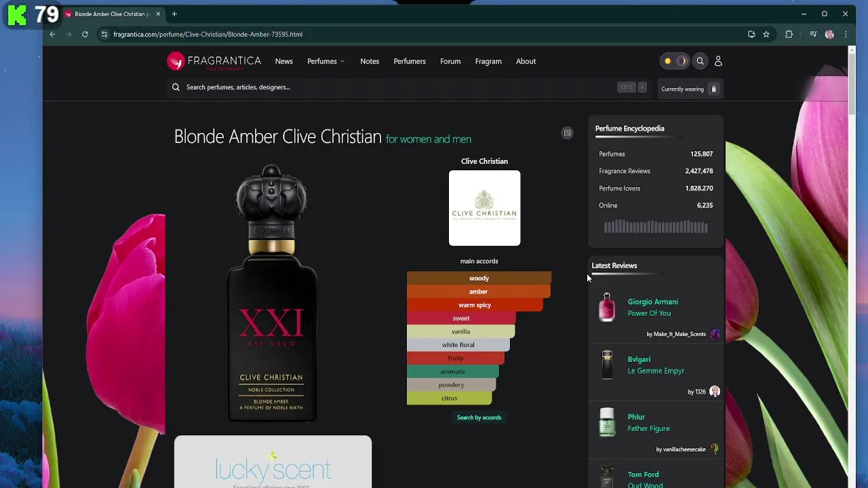Open the News menu item
The width and height of the screenshot is (868, 488).
(x=284, y=61)
